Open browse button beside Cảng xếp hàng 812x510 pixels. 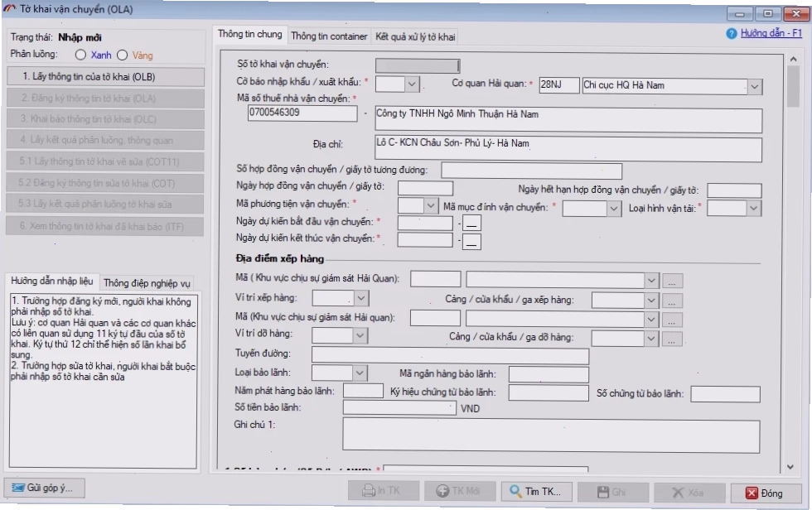click(672, 300)
